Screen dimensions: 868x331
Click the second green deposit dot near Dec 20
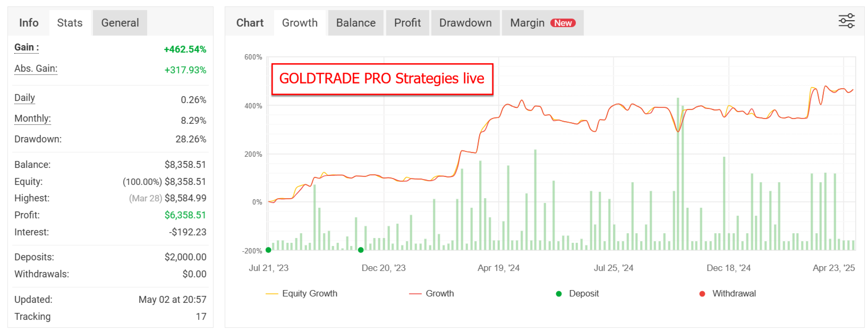tap(361, 250)
